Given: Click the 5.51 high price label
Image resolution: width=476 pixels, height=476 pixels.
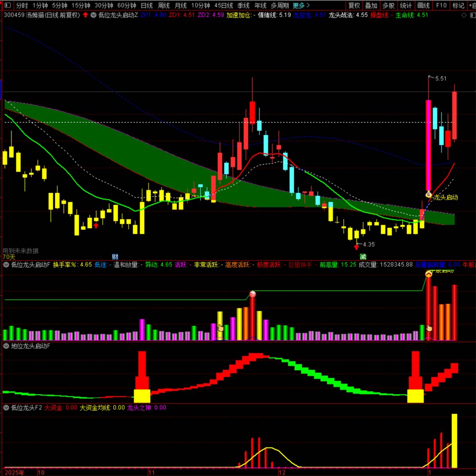Looking at the screenshot, I should tap(440, 79).
